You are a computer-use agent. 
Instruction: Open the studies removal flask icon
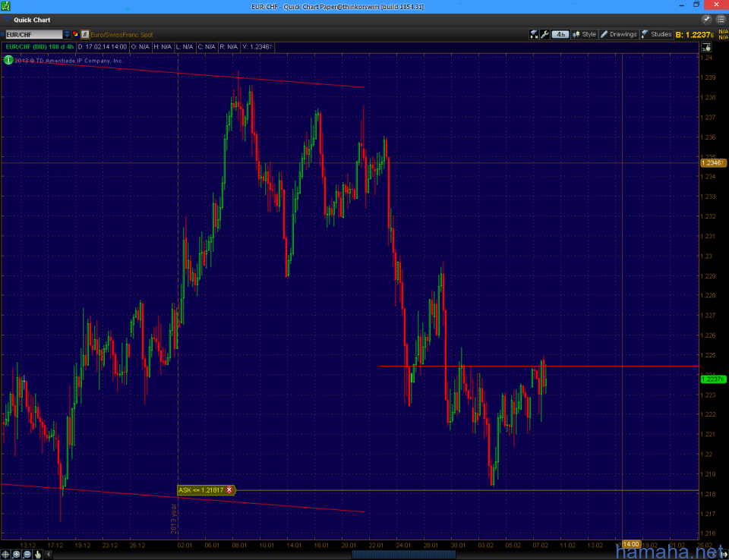(x=534, y=34)
